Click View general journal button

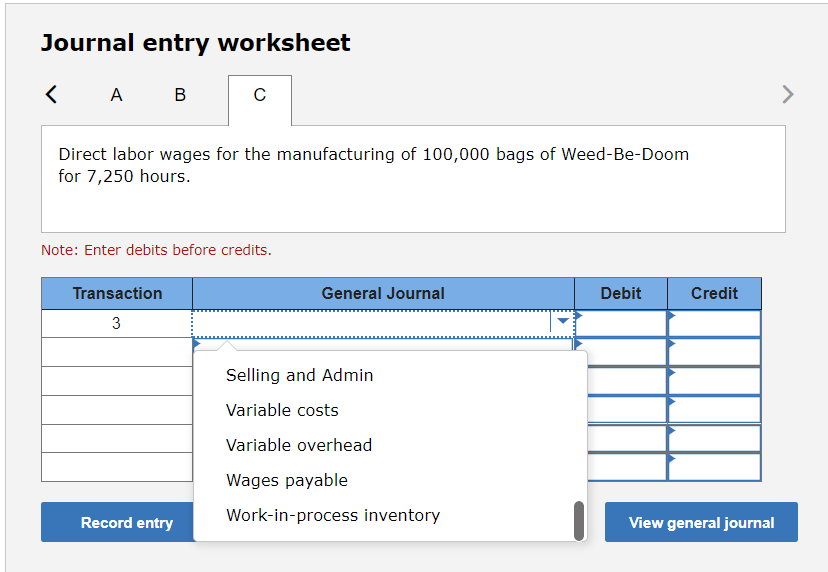tap(701, 522)
